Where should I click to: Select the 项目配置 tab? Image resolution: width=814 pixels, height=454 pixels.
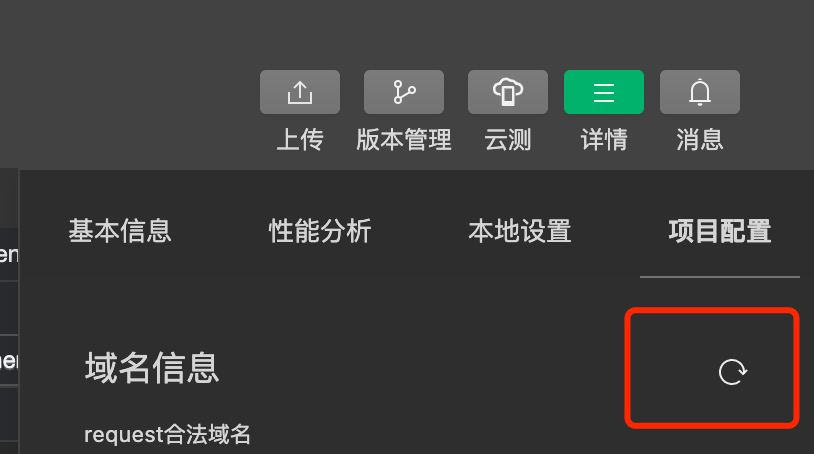tap(720, 231)
